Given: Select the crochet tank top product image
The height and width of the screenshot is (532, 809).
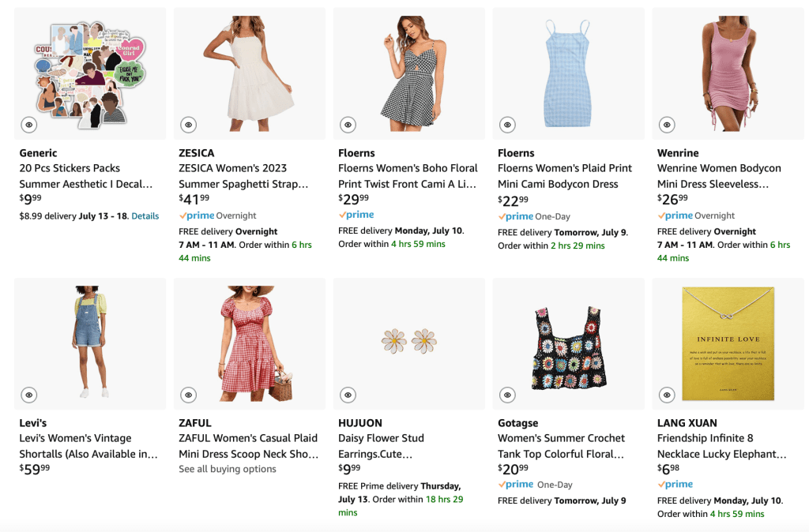Looking at the screenshot, I should coord(568,343).
